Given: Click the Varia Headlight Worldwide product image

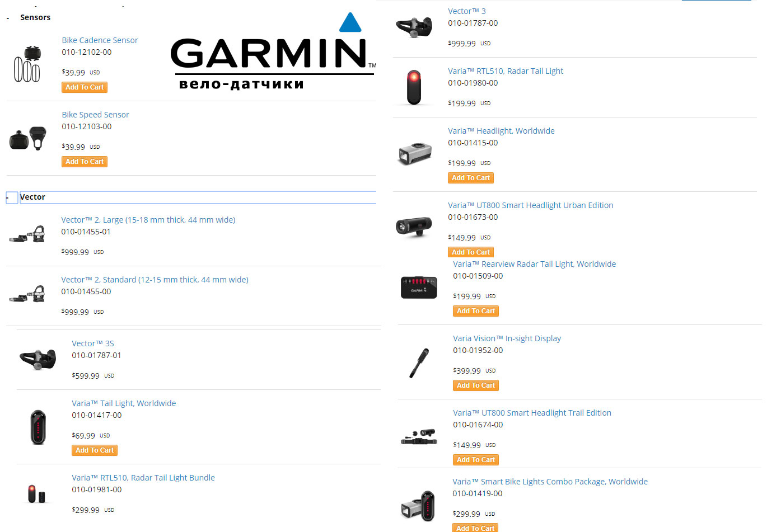Looking at the screenshot, I should point(415,153).
